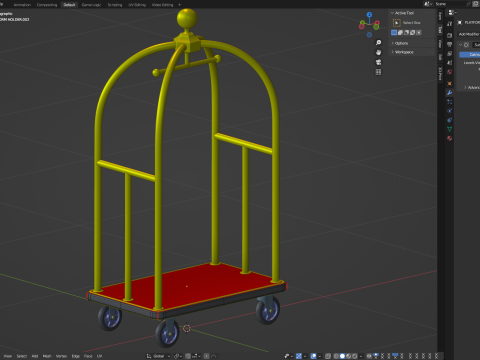This screenshot has width=480, height=360.
Task: Click the 3D cursor in viewport
Action: coord(187,328)
